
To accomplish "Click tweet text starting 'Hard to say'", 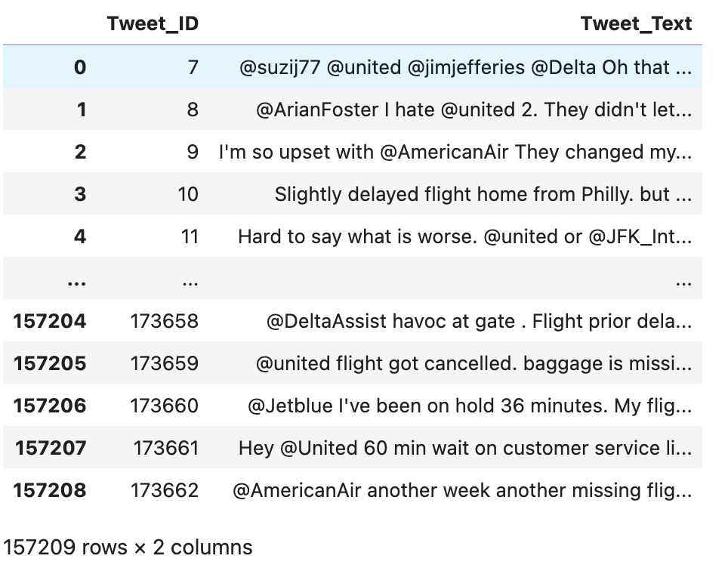I will pos(464,236).
